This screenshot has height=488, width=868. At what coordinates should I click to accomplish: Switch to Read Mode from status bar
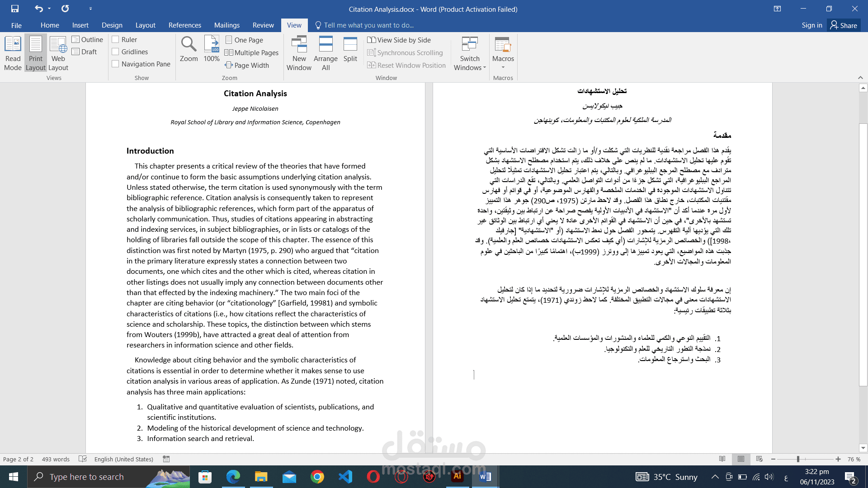coord(722,459)
